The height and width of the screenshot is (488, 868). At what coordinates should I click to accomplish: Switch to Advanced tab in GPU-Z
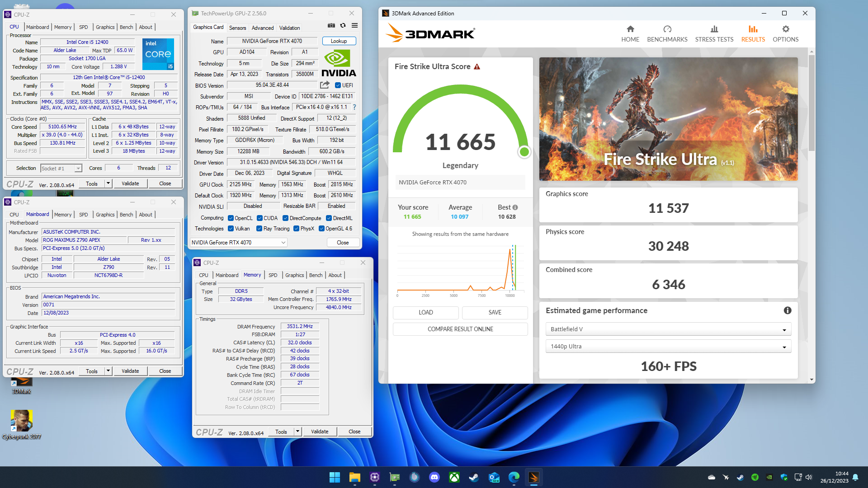coord(263,28)
